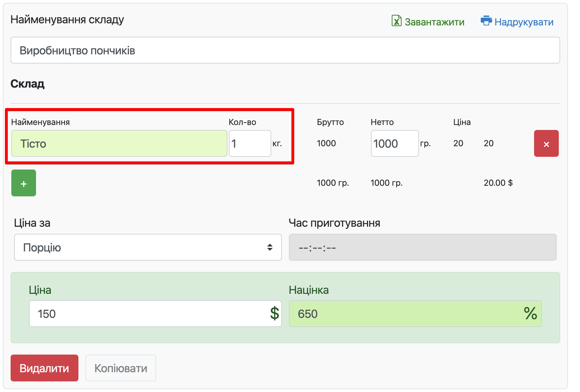580x392 pixels.
Task: Click the Склад section heading
Action: 28,84
